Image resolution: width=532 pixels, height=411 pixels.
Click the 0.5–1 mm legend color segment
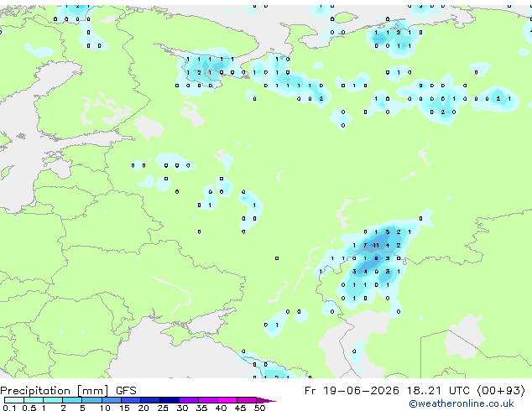pyautogui.click(x=34, y=400)
